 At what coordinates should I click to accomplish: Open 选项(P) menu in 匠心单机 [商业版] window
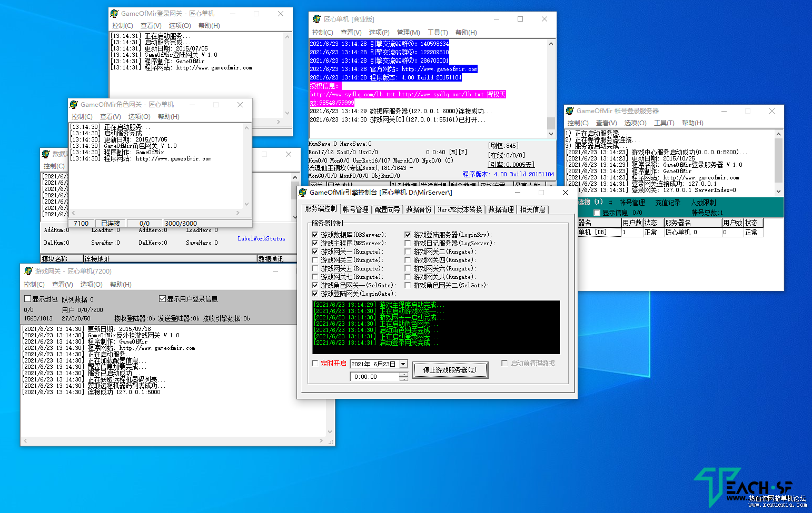[x=379, y=33]
